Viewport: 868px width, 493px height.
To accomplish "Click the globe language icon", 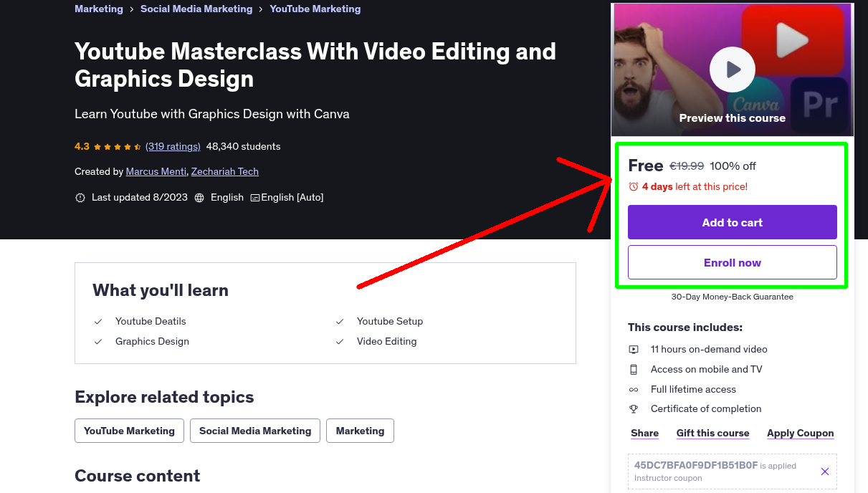I will (199, 198).
